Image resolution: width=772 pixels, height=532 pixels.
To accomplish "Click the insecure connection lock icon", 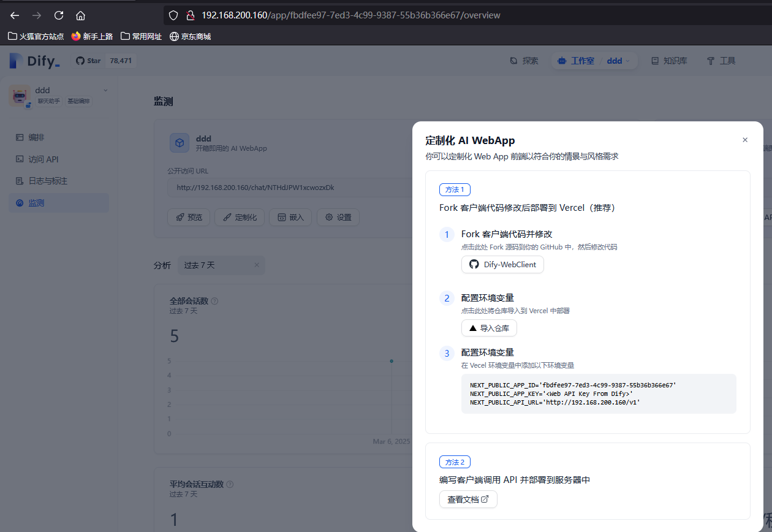I will tap(190, 15).
